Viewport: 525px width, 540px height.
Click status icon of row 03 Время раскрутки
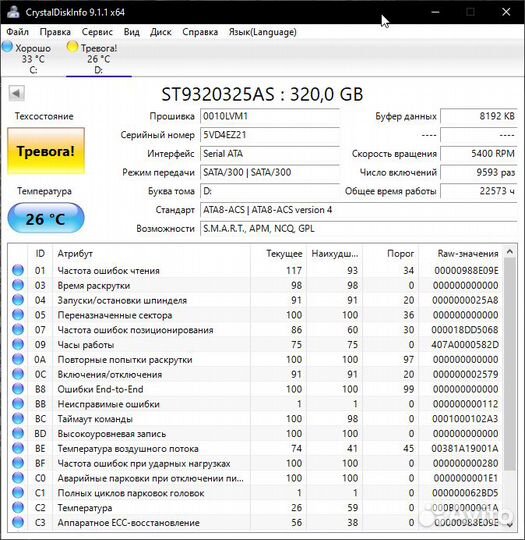(18, 285)
